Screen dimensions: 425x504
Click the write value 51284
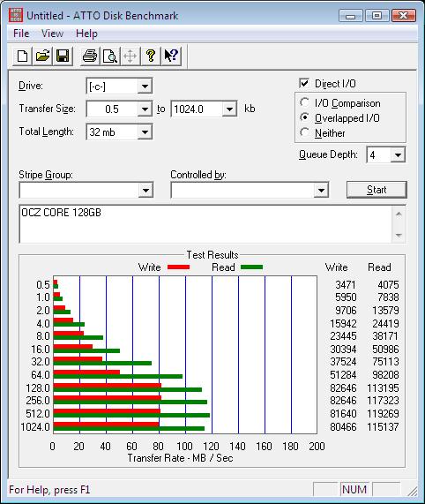(x=343, y=375)
